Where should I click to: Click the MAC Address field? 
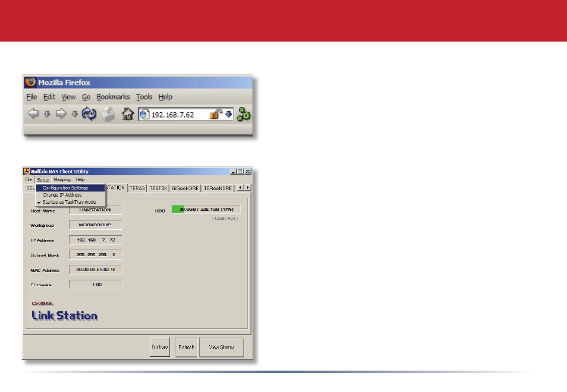[x=96, y=270]
